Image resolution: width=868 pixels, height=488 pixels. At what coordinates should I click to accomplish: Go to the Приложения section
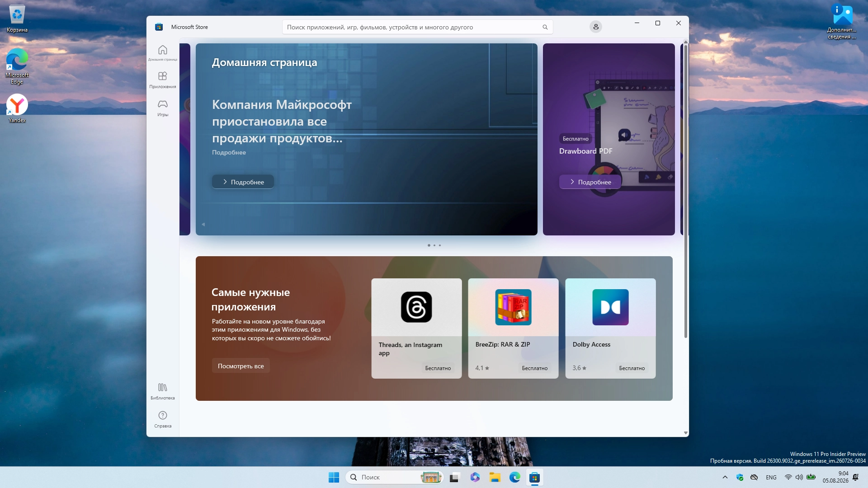(x=163, y=80)
